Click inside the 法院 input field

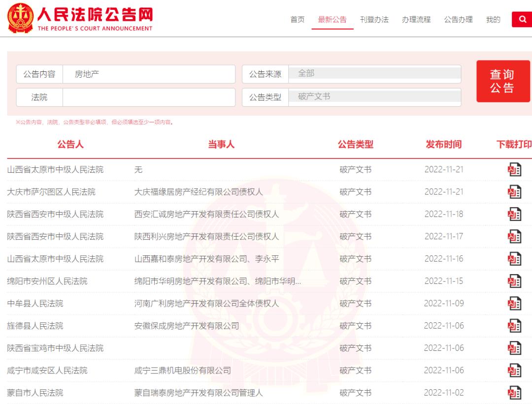tap(148, 97)
